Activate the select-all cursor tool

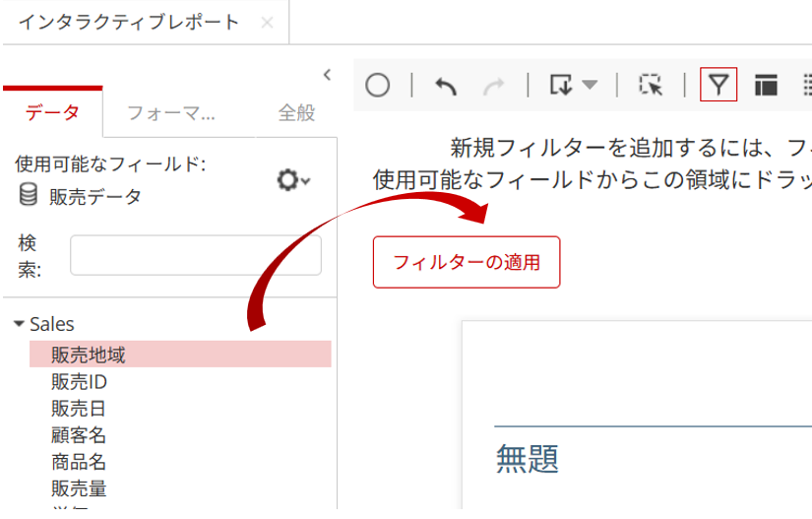click(651, 85)
